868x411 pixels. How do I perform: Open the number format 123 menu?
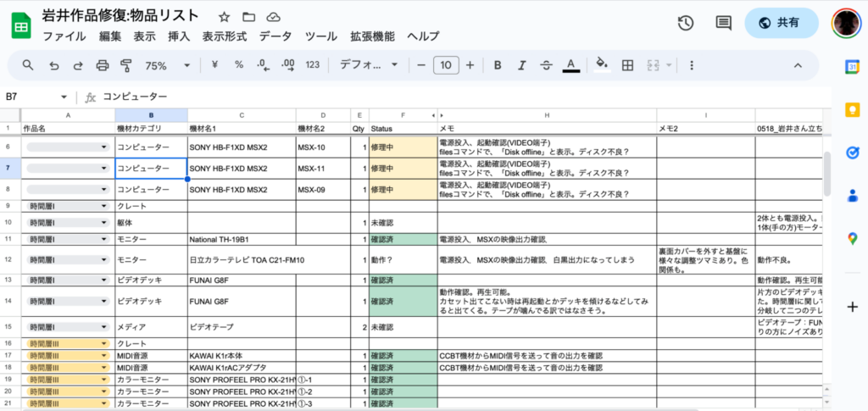[x=313, y=64]
